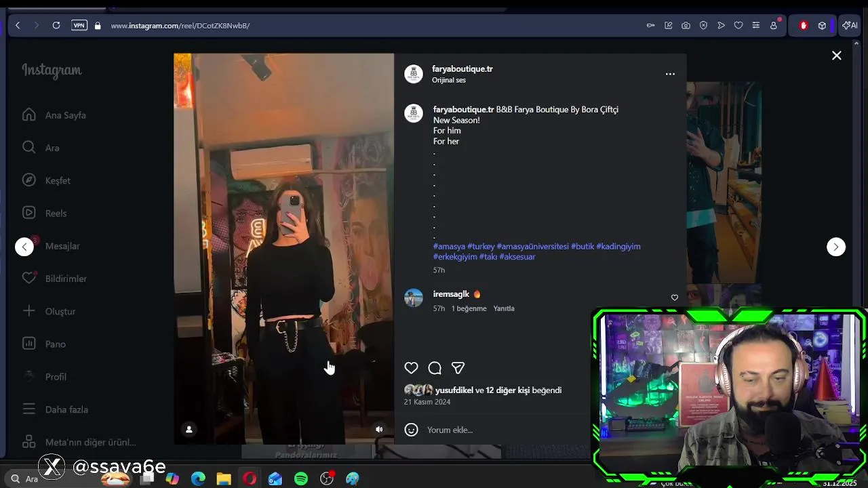Open the send flow arrow icon

[721, 25]
